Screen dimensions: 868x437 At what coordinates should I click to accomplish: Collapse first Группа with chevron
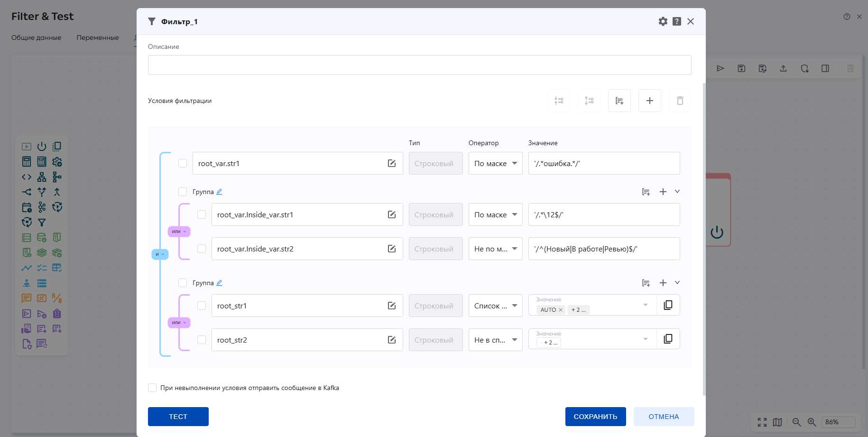pyautogui.click(x=677, y=192)
